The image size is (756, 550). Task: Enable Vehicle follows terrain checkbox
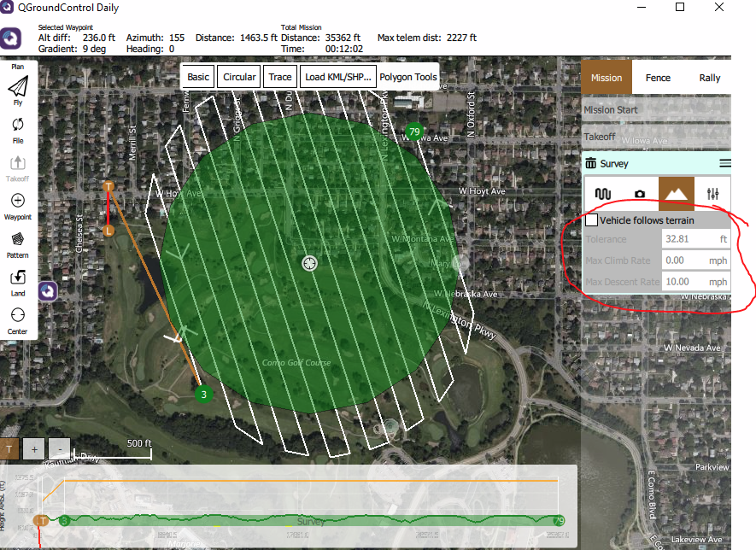tap(592, 220)
